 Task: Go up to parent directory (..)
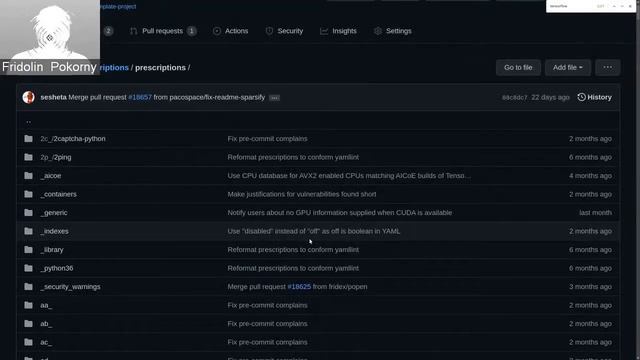coord(28,121)
